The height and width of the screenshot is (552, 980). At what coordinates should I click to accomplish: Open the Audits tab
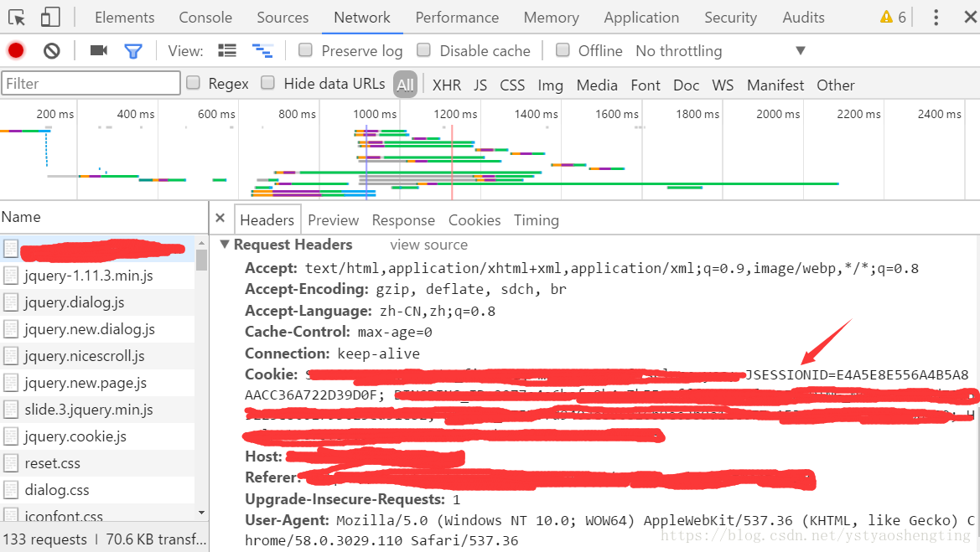pos(803,18)
